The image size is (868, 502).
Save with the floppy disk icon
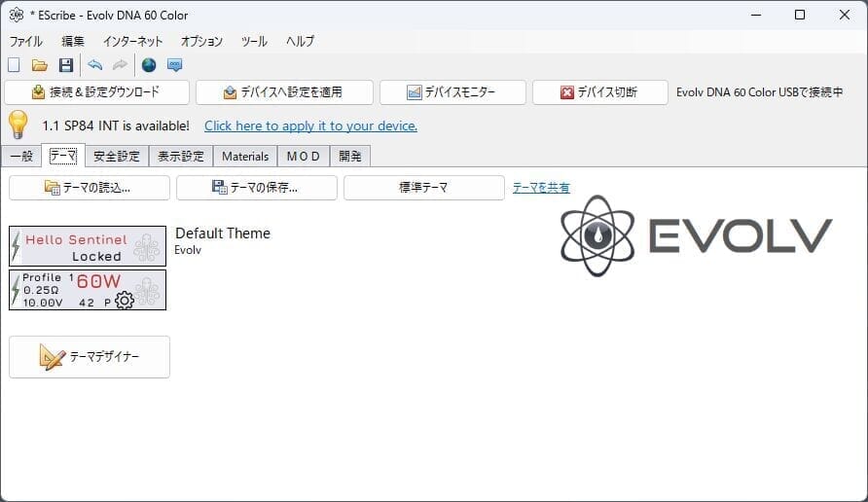pyautogui.click(x=66, y=65)
